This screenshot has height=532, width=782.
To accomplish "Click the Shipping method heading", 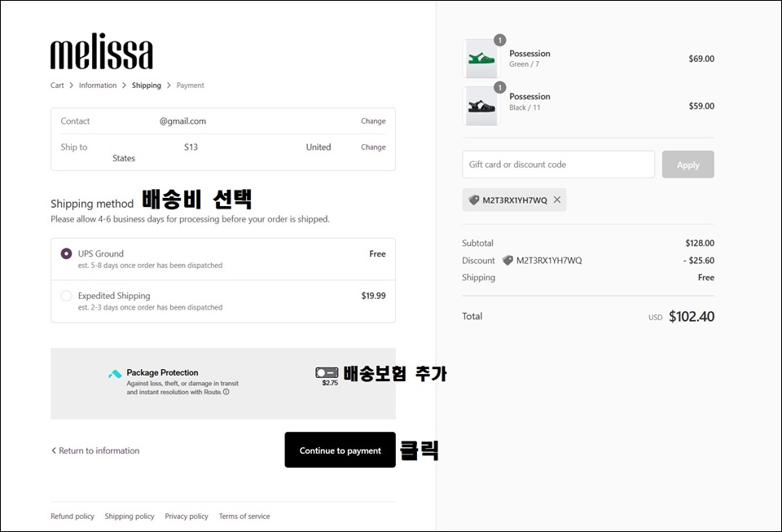I will (x=92, y=204).
